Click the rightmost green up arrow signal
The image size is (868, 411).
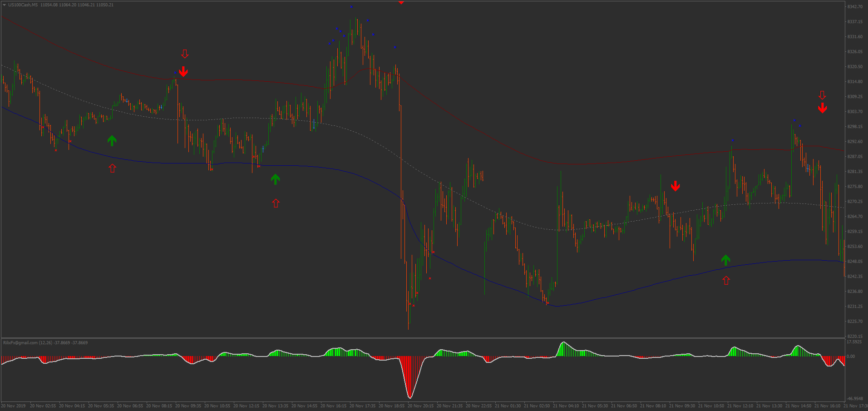(725, 260)
